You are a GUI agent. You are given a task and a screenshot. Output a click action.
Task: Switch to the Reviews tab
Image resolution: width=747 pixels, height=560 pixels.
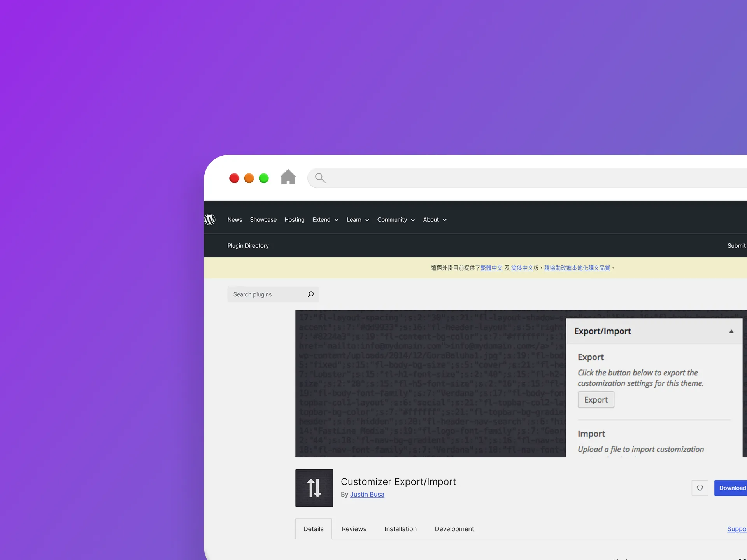354,529
